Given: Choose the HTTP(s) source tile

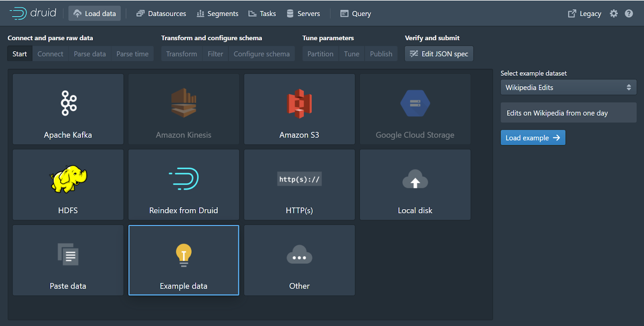Looking at the screenshot, I should click(x=299, y=185).
